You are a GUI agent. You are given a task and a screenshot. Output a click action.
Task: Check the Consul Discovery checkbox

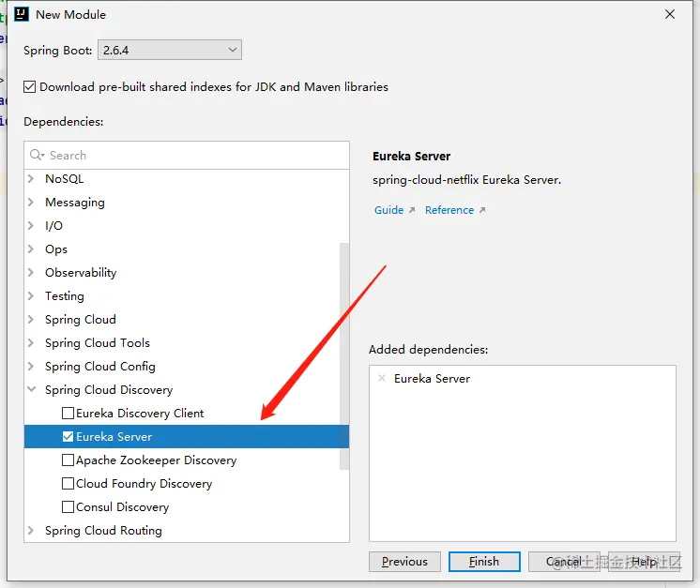click(x=68, y=506)
